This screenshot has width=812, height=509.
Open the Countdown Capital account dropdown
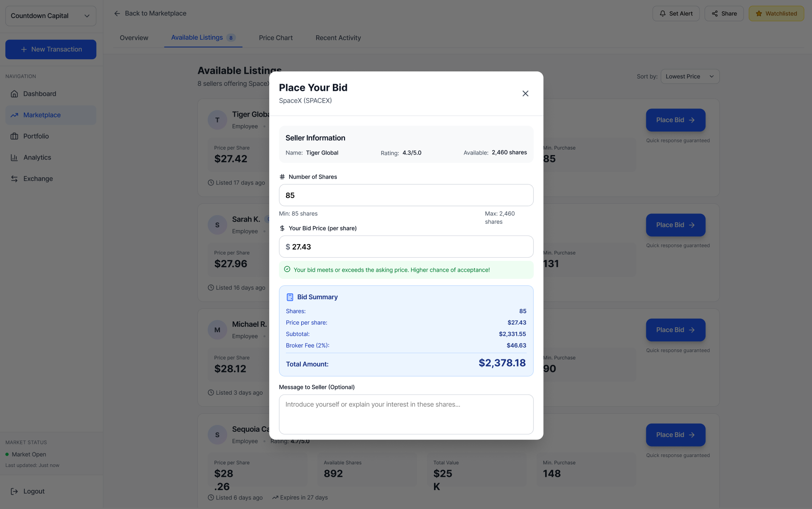pyautogui.click(x=50, y=15)
